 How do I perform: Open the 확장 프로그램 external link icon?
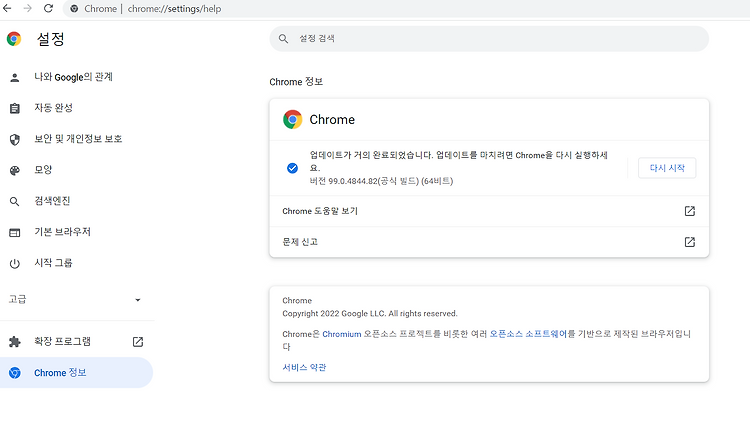[x=138, y=342]
